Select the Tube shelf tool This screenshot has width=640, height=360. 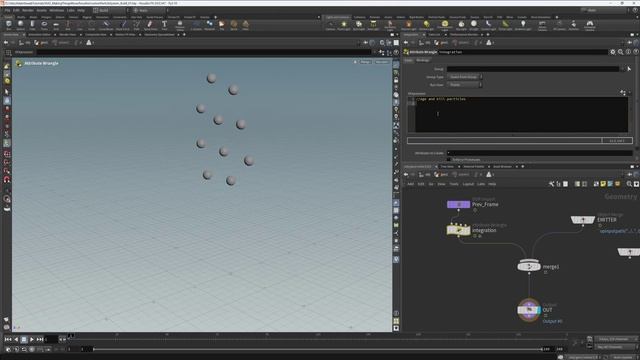tap(32, 25)
